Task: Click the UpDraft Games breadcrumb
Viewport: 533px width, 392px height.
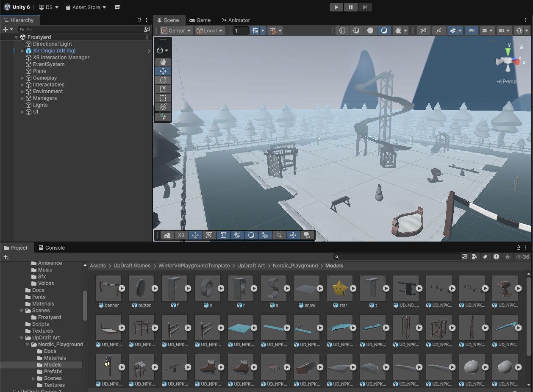Action: point(132,266)
